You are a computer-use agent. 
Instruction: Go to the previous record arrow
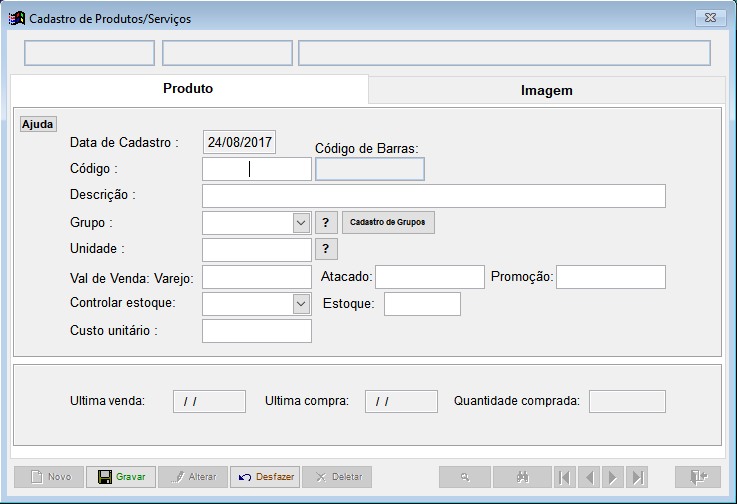[589, 478]
